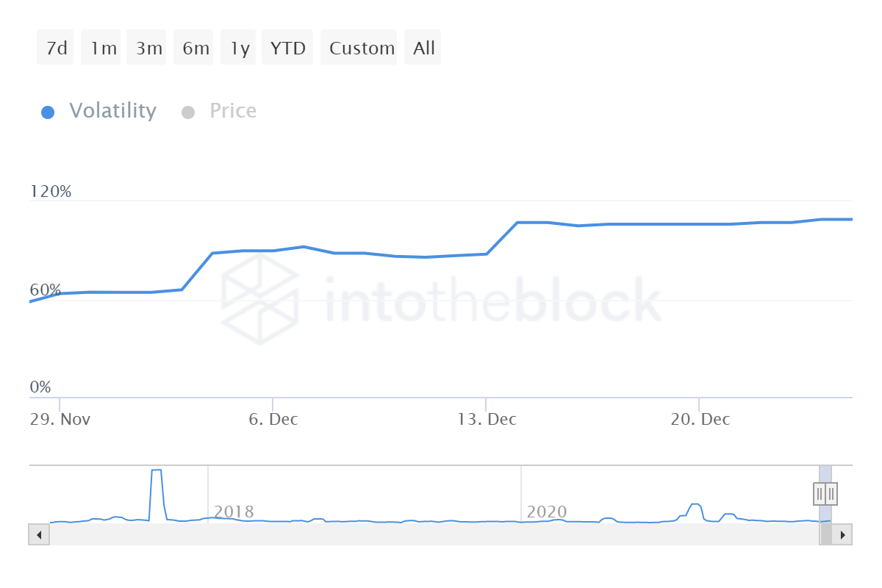Toggle the Volatility series label
The width and height of the screenshot is (882, 588).
pos(112,111)
